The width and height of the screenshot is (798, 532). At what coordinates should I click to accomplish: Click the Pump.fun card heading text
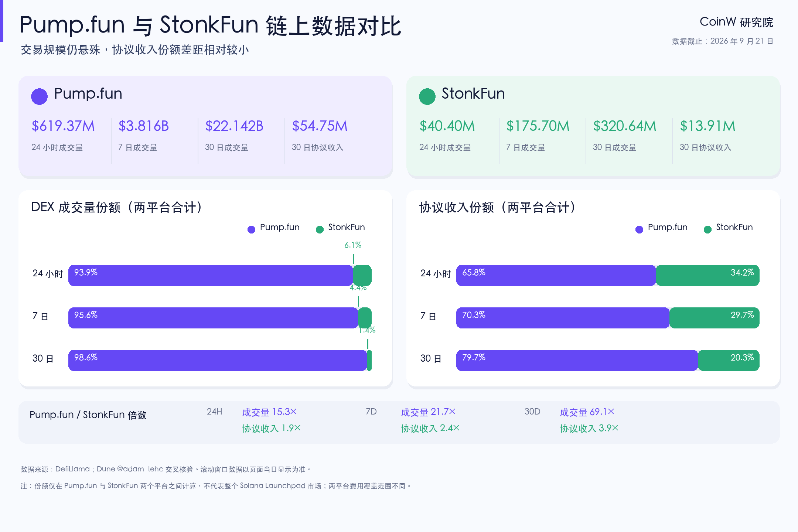(x=88, y=93)
